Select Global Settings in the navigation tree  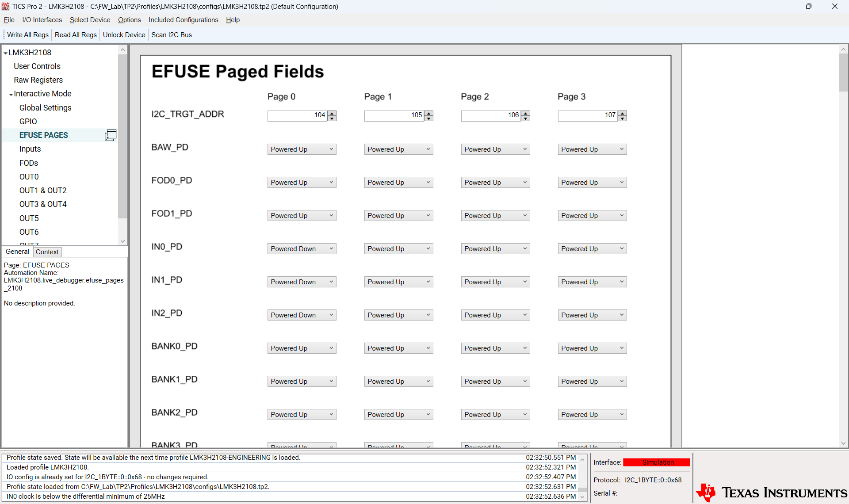click(45, 107)
